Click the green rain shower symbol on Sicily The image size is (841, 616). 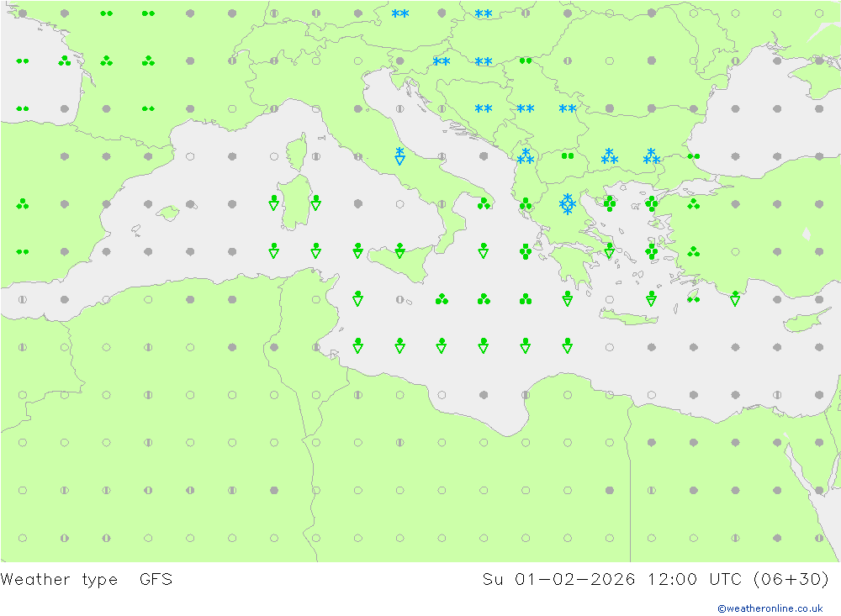click(399, 250)
